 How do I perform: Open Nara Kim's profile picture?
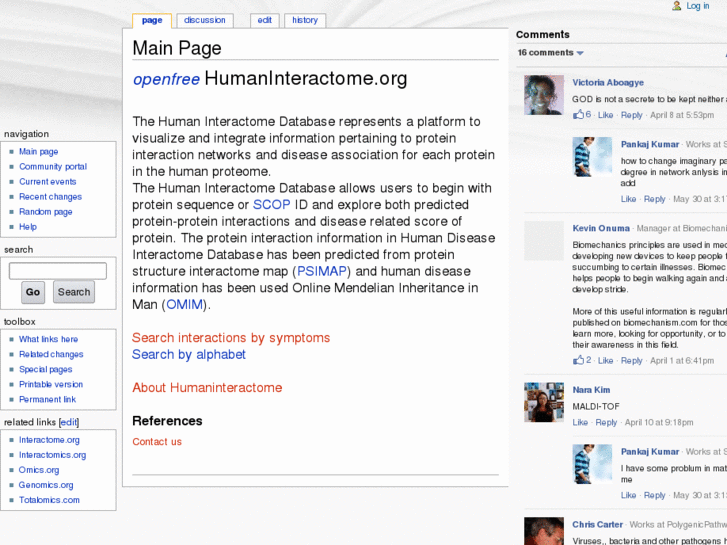coord(544,402)
